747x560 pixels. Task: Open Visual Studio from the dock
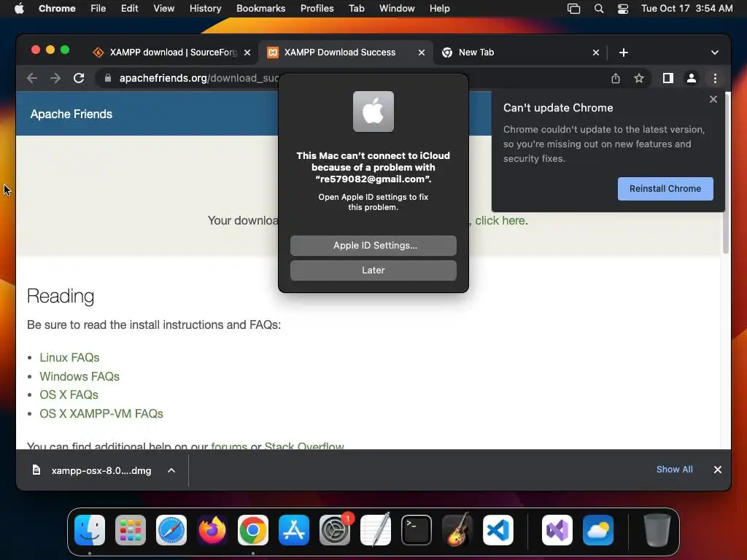tap(557, 530)
